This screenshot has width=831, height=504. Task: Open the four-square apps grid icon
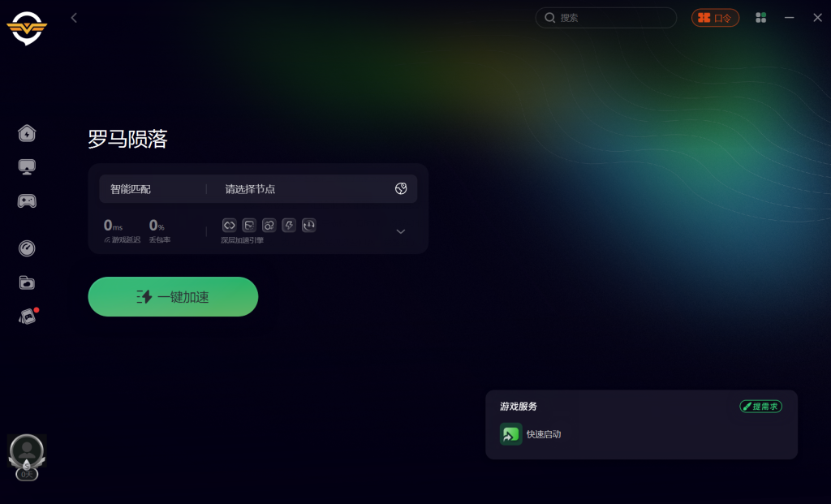click(760, 18)
